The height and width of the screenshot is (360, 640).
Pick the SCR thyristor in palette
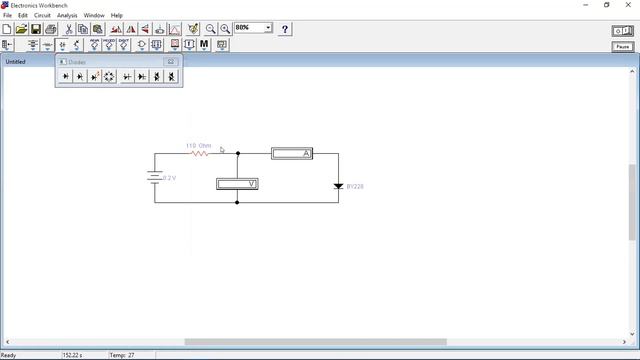coord(142,76)
